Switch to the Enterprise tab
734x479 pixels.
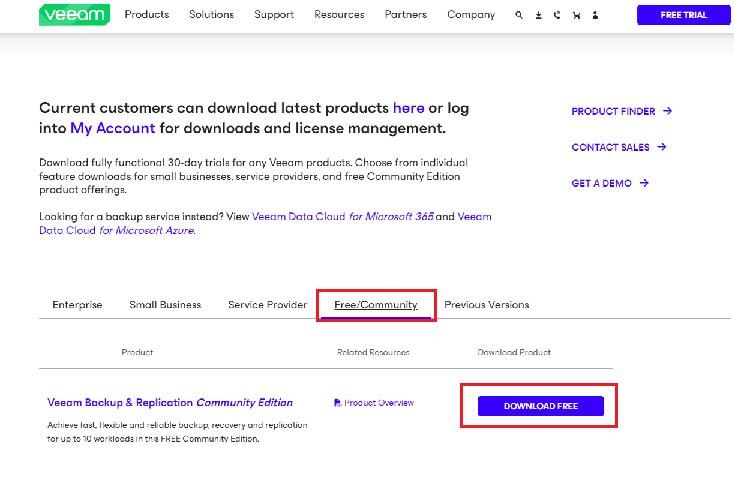pos(77,305)
